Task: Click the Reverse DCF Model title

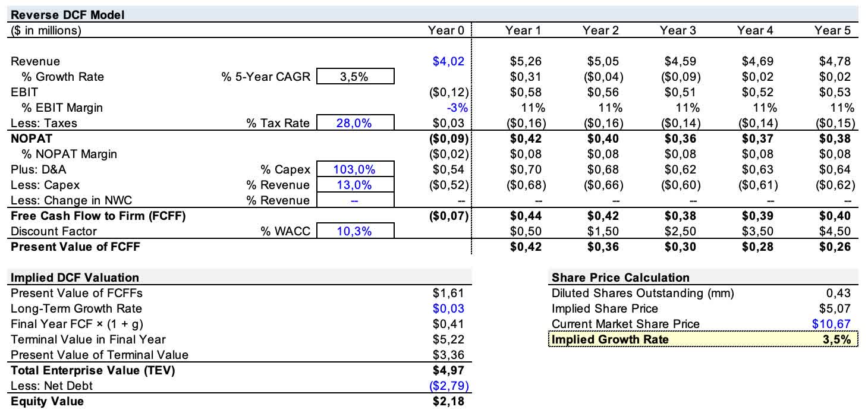Action: click(68, 15)
